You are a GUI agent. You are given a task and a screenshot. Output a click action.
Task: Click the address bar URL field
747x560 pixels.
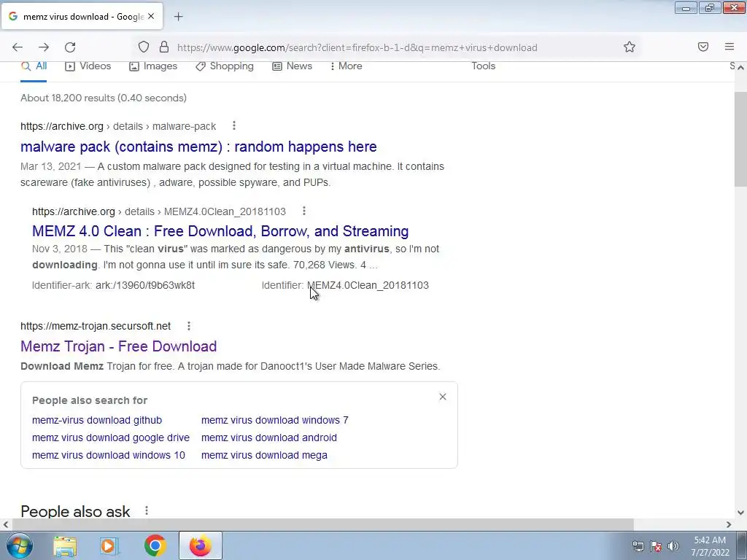(357, 47)
